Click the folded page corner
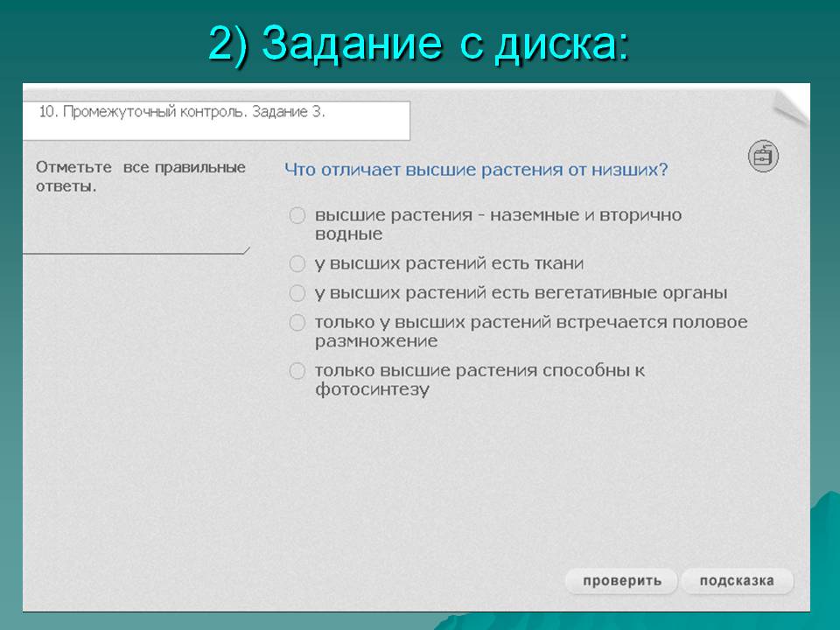This screenshot has height=630, width=840. click(791, 103)
